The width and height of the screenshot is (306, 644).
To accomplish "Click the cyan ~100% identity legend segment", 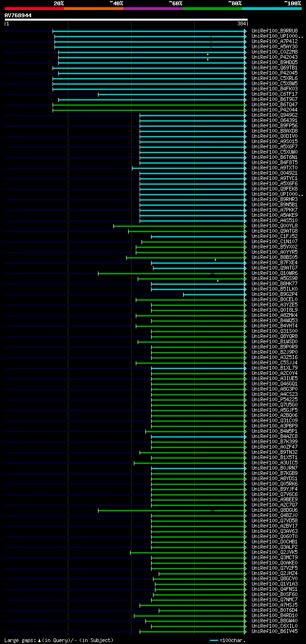I will click(272, 9).
